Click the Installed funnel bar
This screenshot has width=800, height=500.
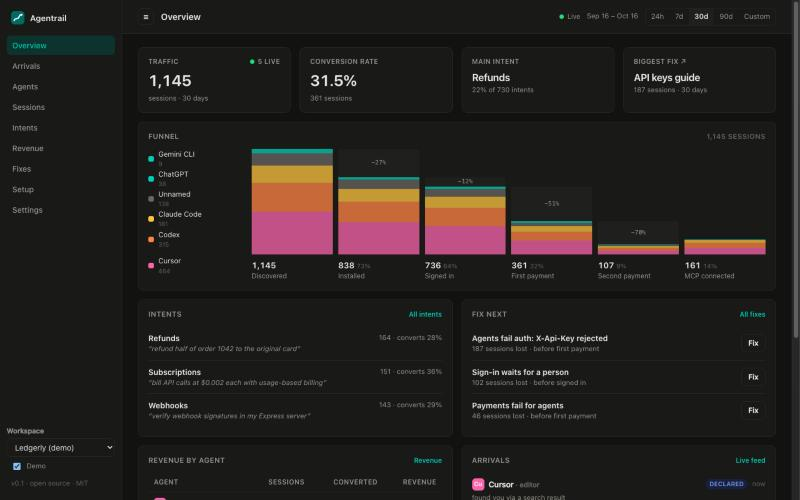(x=379, y=216)
